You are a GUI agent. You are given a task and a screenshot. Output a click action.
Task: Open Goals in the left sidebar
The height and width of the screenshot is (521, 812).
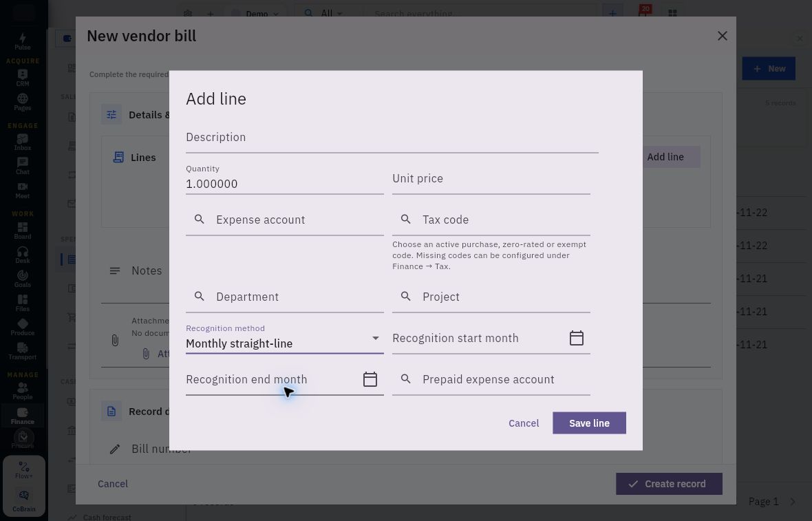[23, 279]
